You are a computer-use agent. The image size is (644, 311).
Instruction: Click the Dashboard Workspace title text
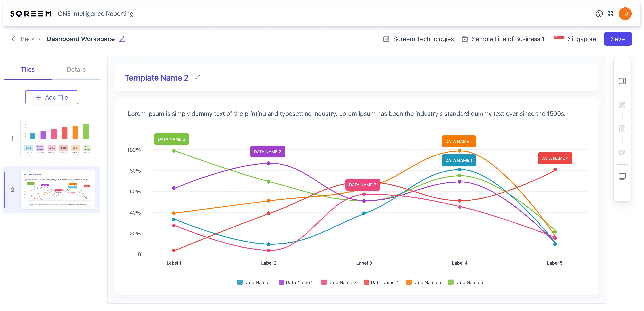(81, 39)
